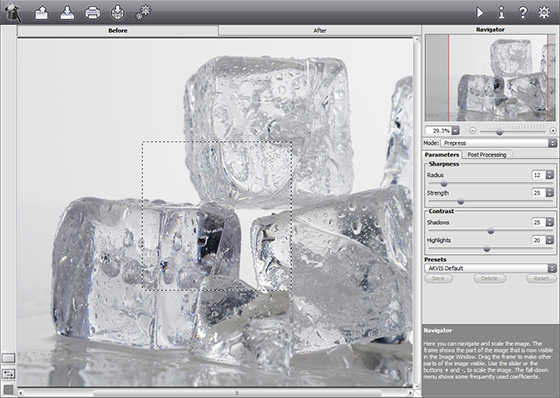Image resolution: width=560 pixels, height=398 pixels.
Task: Click the Reset button
Action: [541, 278]
